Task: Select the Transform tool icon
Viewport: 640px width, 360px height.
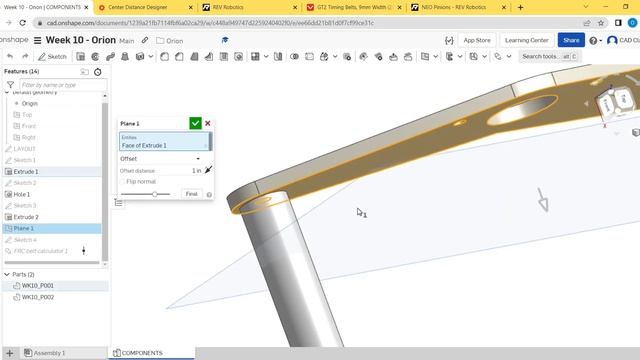Action: pos(324,56)
